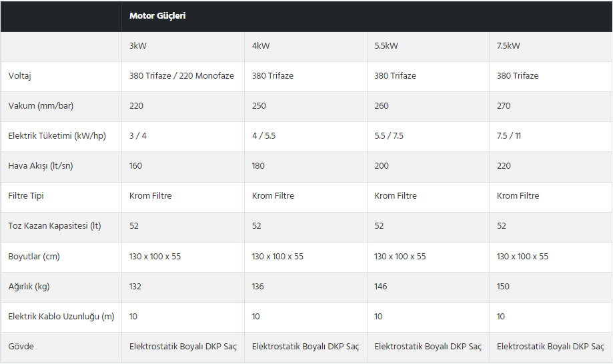
Task: Select the Gövde row label
Action: tap(21, 347)
